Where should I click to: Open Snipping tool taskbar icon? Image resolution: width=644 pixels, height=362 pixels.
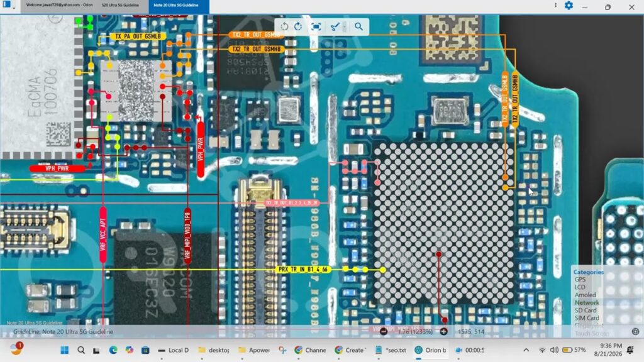tap(282, 350)
